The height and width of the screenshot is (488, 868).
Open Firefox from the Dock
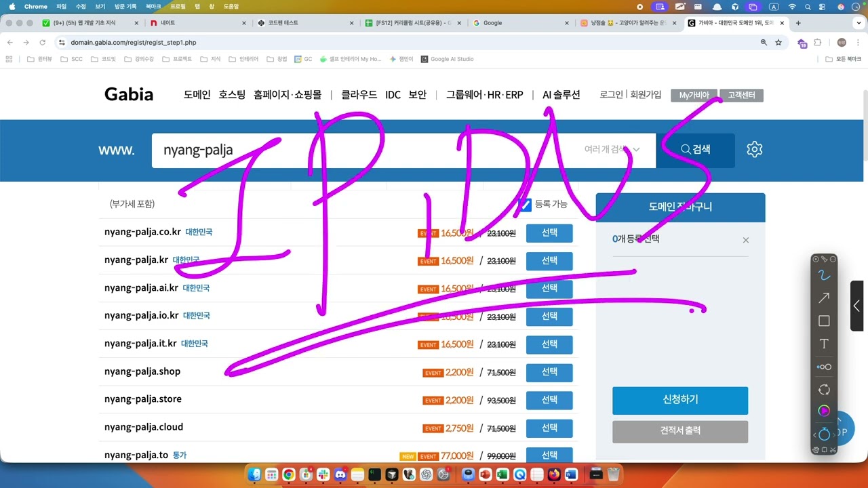coord(554,474)
